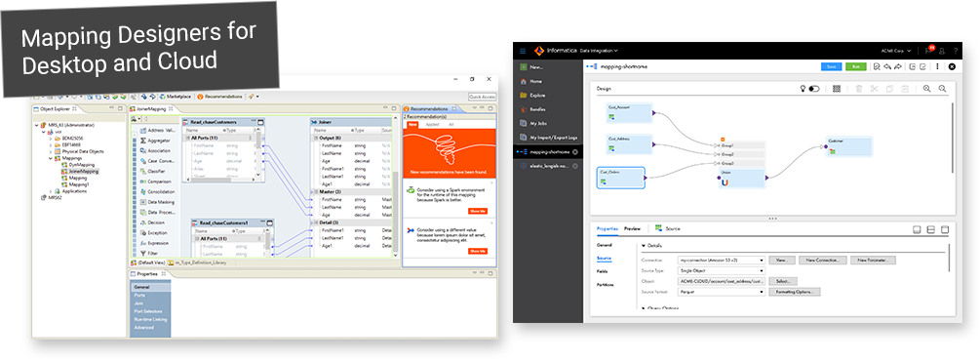Click the zoom in magnifier icon
980x363 pixels.
927,89
